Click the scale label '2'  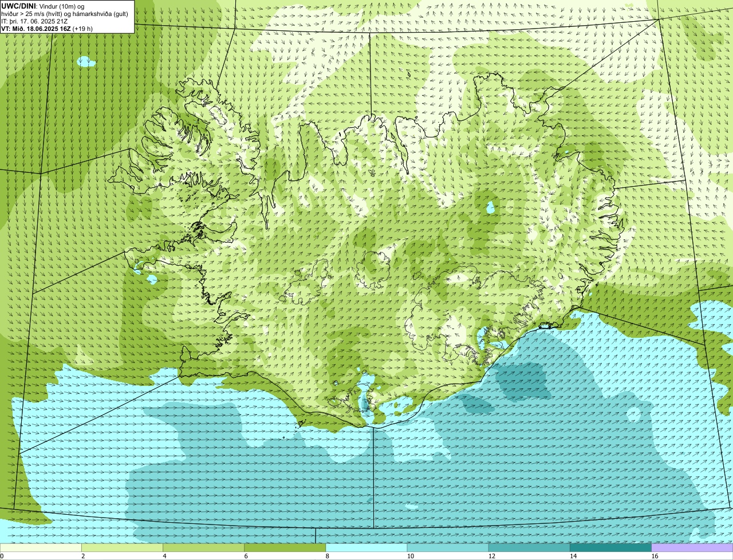[83, 556]
